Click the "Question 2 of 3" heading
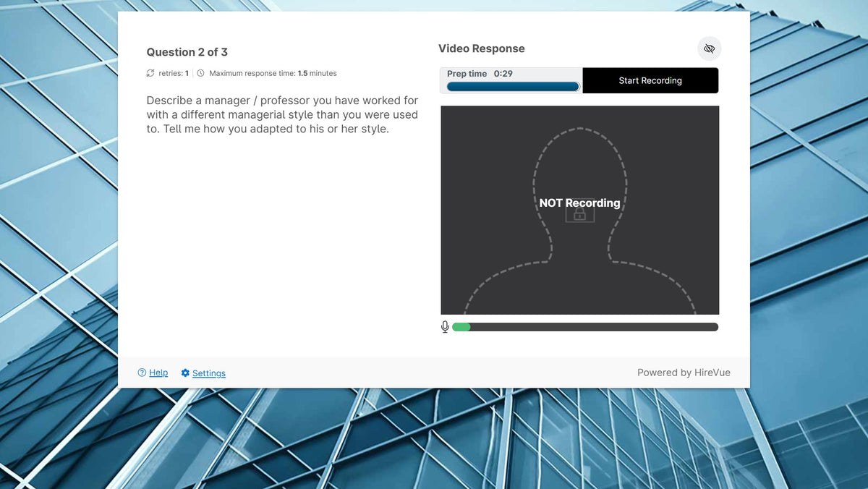Image resolution: width=868 pixels, height=489 pixels. tap(187, 52)
